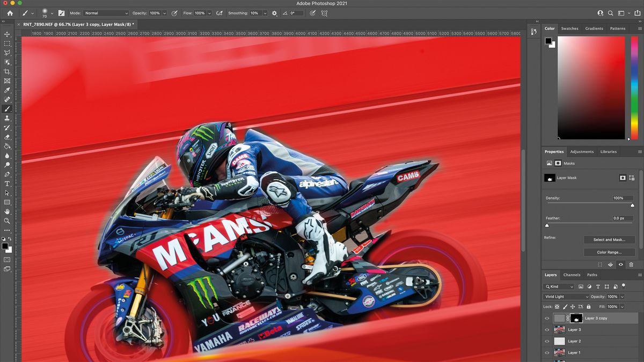This screenshot has width=644, height=362.
Task: Hide Layer 2 visibility eye
Action: (547, 341)
